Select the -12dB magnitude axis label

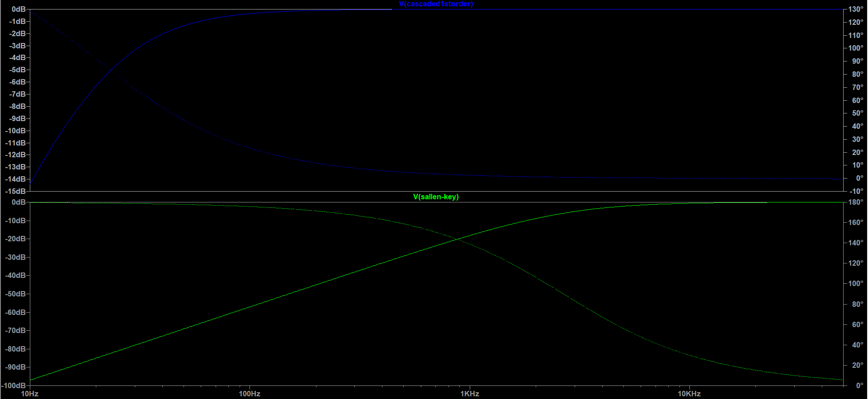15,155
